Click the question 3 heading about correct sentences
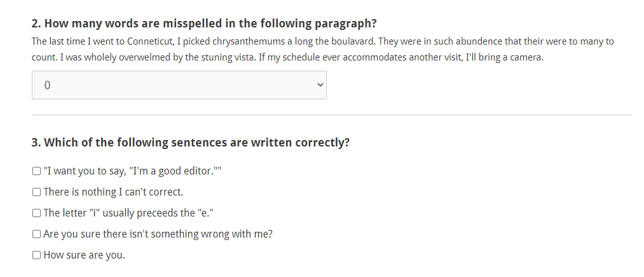Image resolution: width=644 pixels, height=277 pixels. (191, 143)
